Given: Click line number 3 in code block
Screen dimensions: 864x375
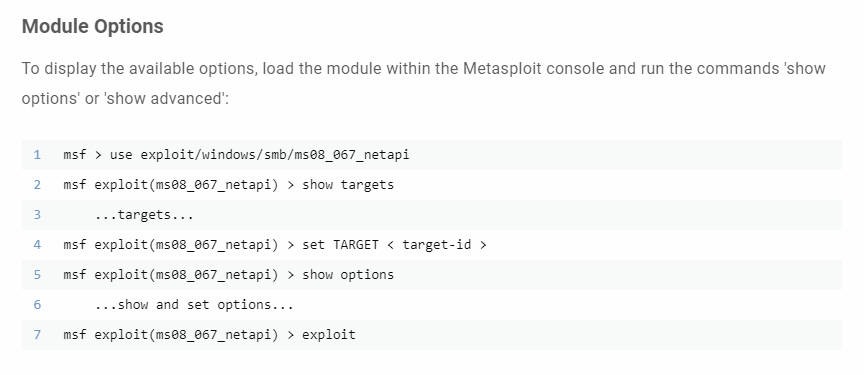Looking at the screenshot, I should click(x=37, y=215).
